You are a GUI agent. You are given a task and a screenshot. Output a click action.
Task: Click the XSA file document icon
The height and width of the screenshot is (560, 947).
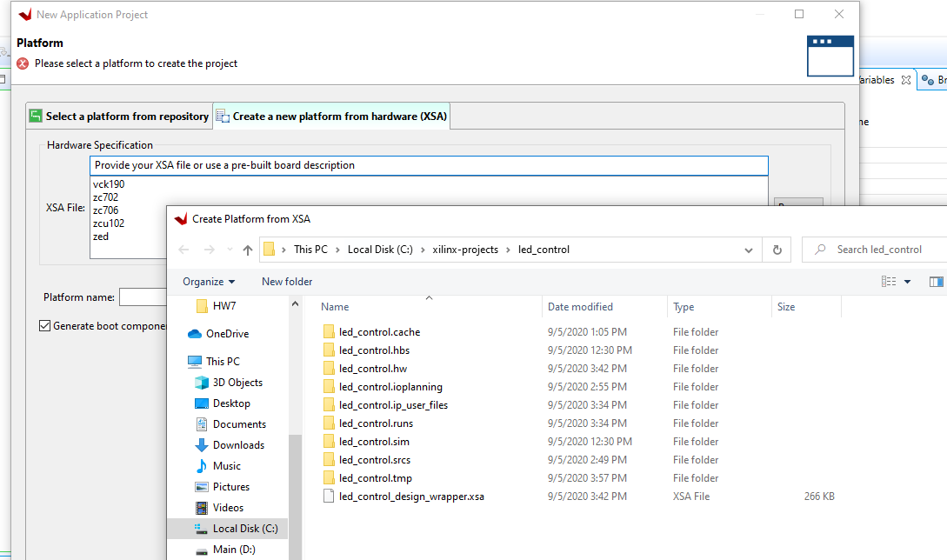329,496
